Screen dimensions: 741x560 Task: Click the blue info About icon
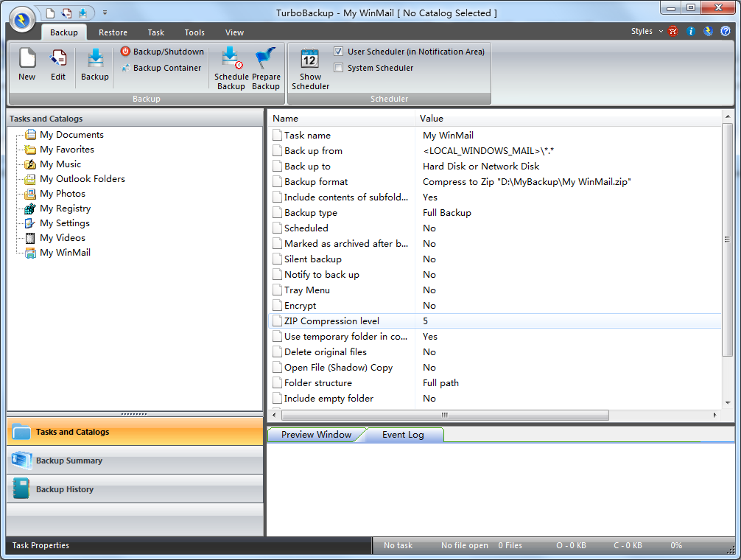[690, 31]
